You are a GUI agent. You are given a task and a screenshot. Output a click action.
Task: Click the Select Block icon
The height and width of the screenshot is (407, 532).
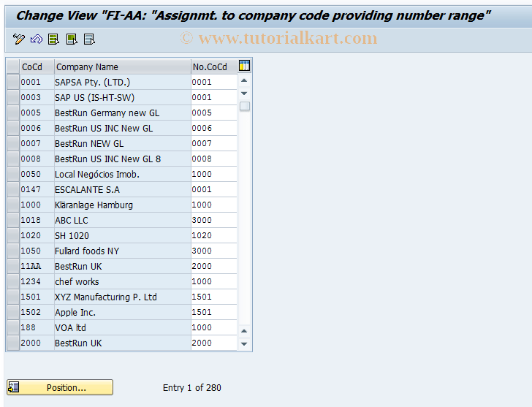[x=72, y=39]
